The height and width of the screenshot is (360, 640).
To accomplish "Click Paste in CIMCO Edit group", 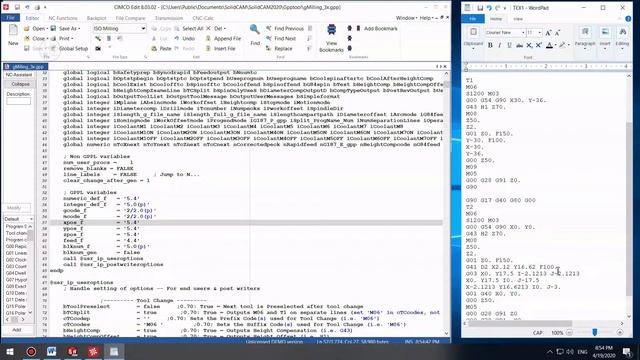I will point(161,48).
